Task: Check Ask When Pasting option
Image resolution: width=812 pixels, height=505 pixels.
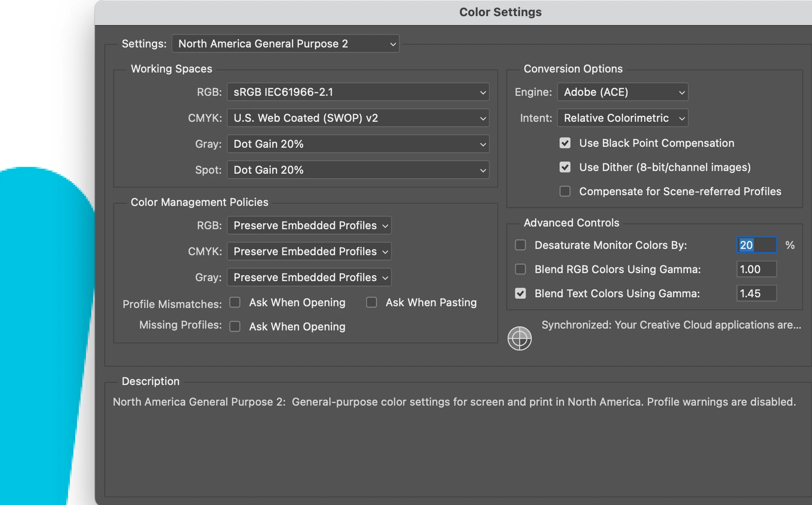Action: 372,303
